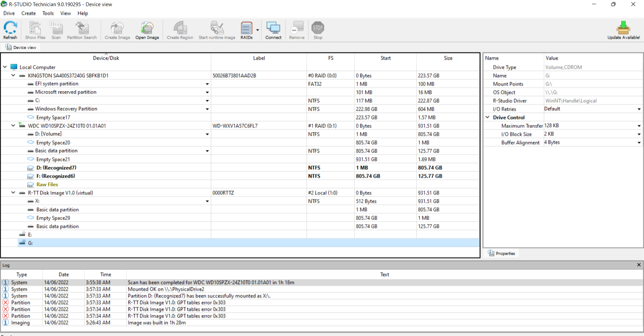Select Empty Space29 row
Viewport: 644px width, 336px height.
point(240,218)
